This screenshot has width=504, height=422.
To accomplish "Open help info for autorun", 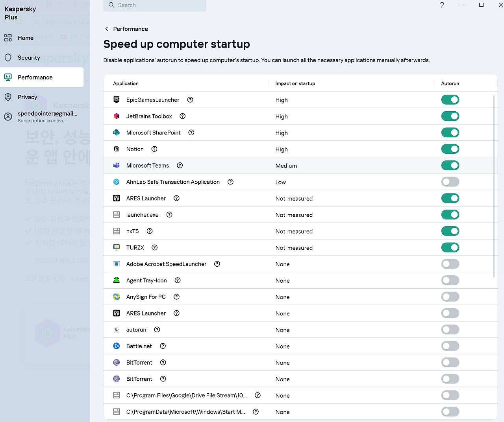I will [157, 330].
